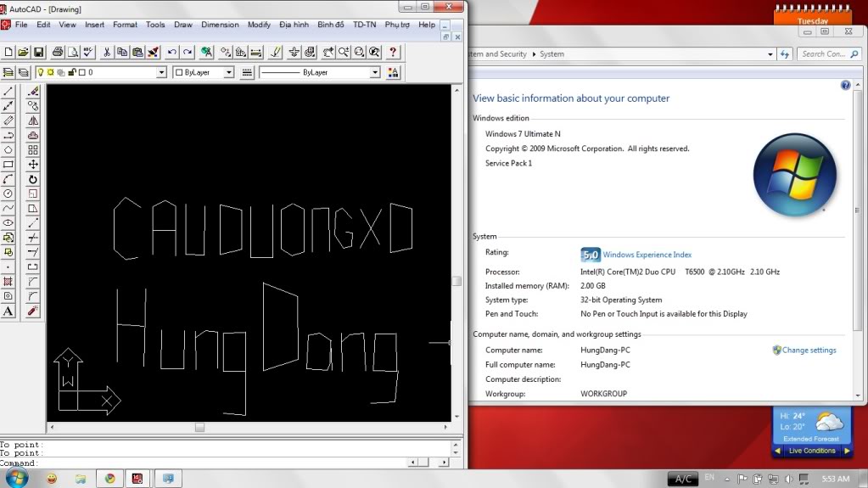Select the Rectangle draw tool
The width and height of the screenshot is (868, 488).
tap(8, 165)
